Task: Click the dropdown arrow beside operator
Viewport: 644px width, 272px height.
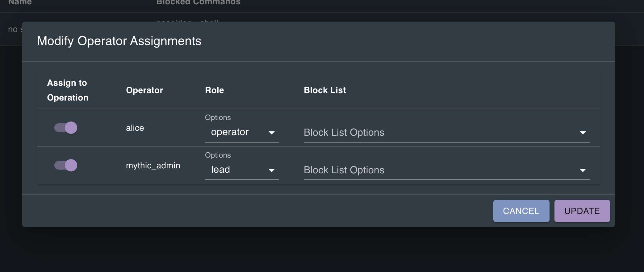Action: click(272, 133)
